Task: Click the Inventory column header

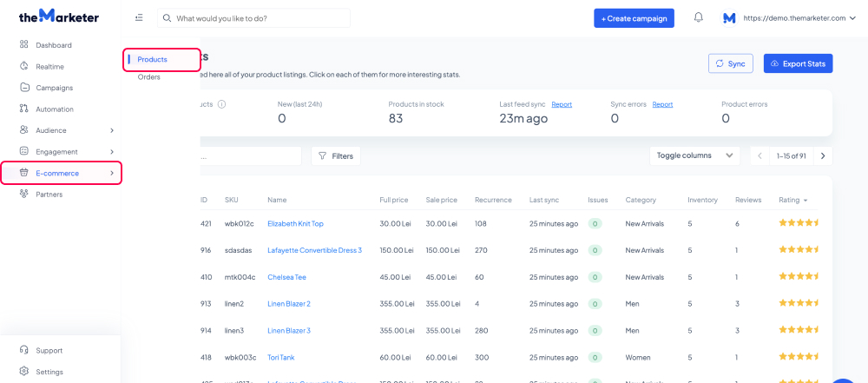Action: tap(702, 200)
